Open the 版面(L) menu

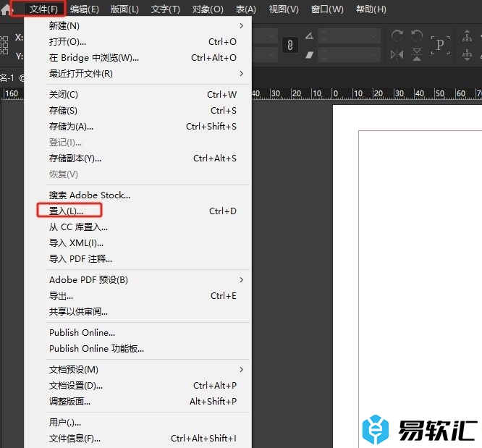[124, 9]
